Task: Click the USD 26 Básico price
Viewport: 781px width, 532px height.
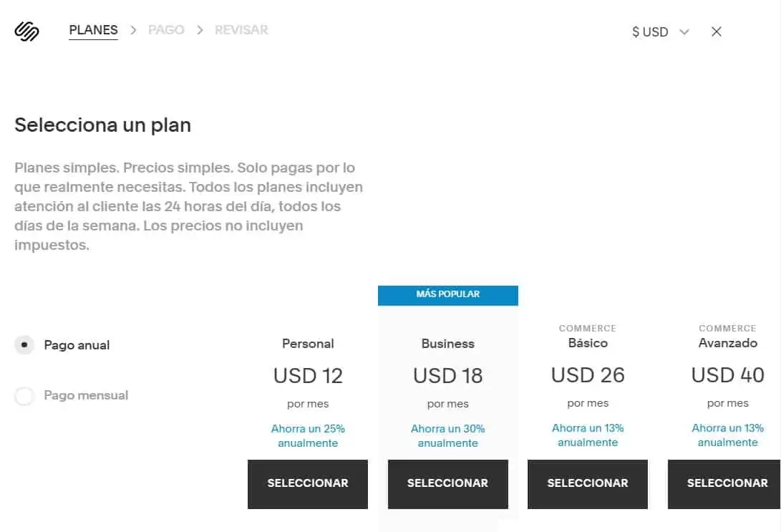Action: 588,375
